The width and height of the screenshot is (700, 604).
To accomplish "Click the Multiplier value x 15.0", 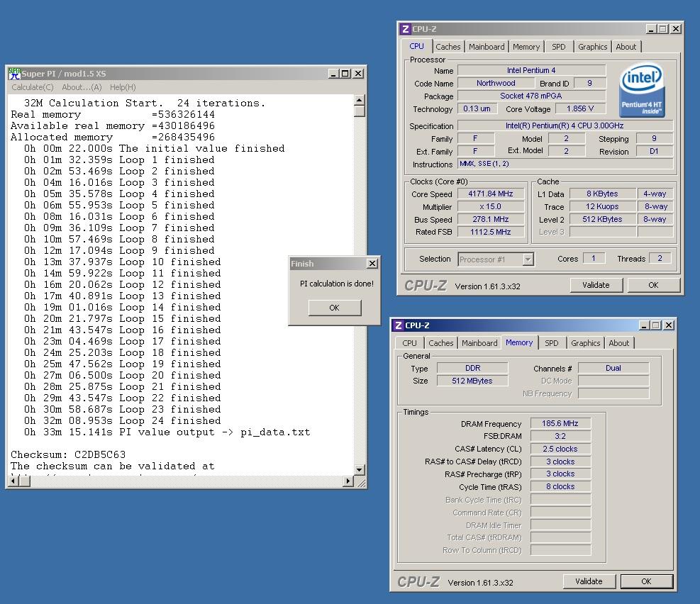I will click(x=491, y=206).
